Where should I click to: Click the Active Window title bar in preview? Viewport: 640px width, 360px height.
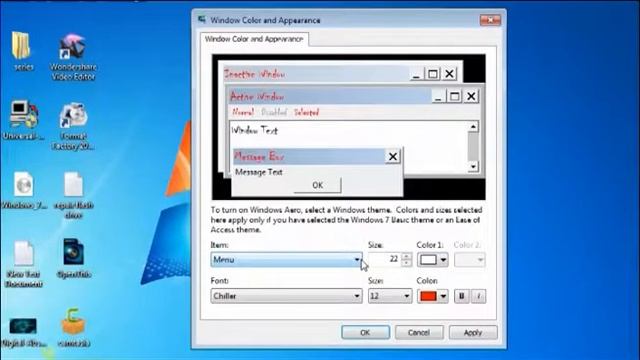point(330,96)
